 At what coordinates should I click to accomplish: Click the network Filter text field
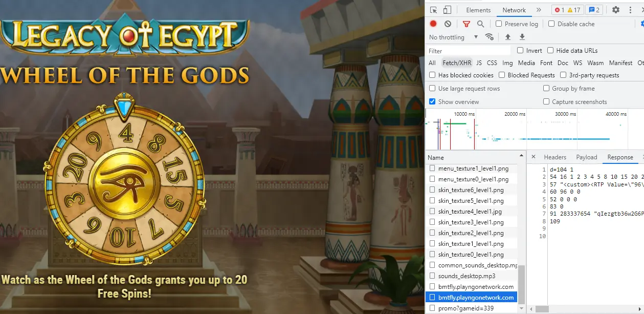tap(469, 51)
